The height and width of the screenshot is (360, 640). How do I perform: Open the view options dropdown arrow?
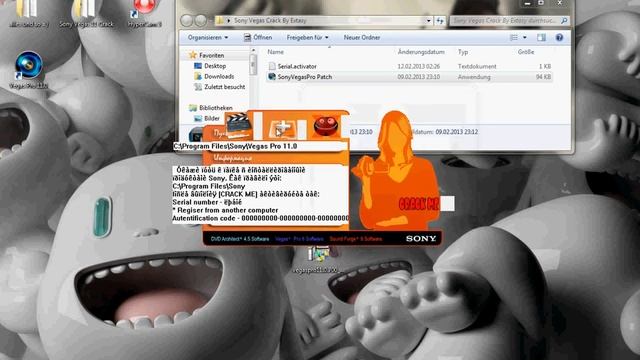(x=524, y=38)
